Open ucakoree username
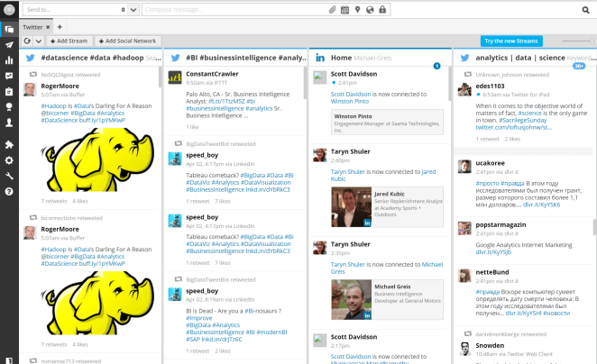The height and width of the screenshot is (364, 597). click(490, 163)
